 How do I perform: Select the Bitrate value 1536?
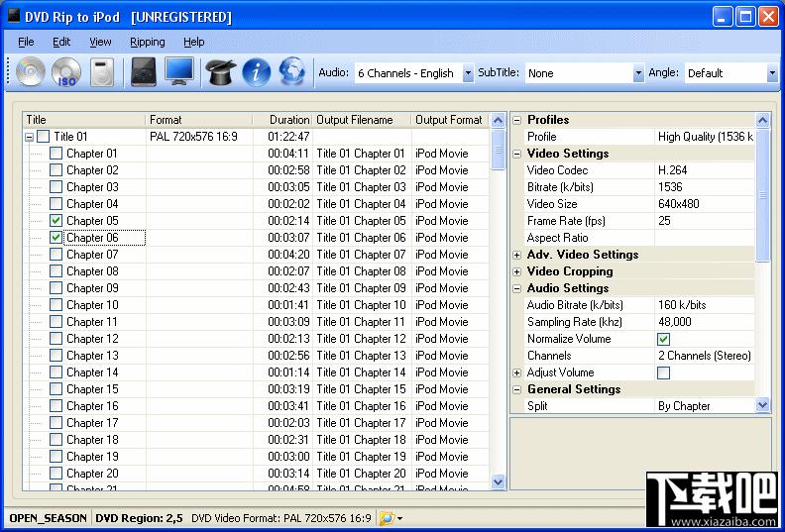pyautogui.click(x=705, y=187)
